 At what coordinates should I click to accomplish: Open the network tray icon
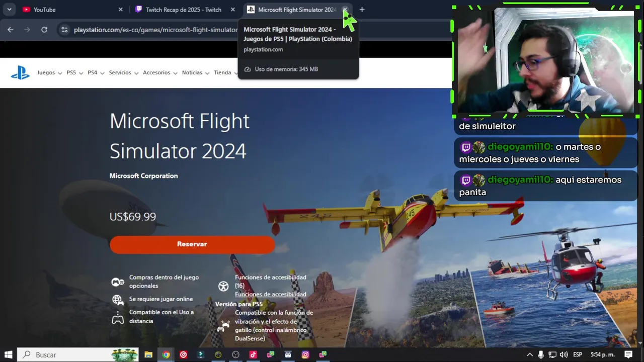[x=552, y=354]
